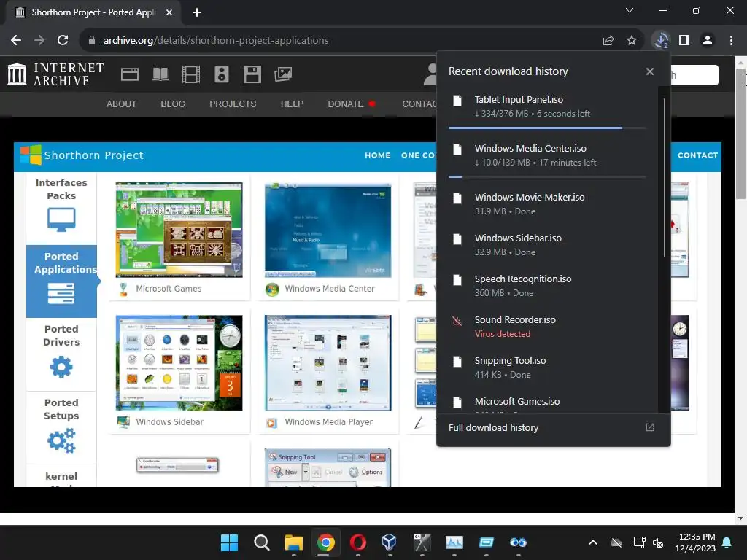Open taskbar Search
The width and height of the screenshot is (747, 560).
coord(262,542)
